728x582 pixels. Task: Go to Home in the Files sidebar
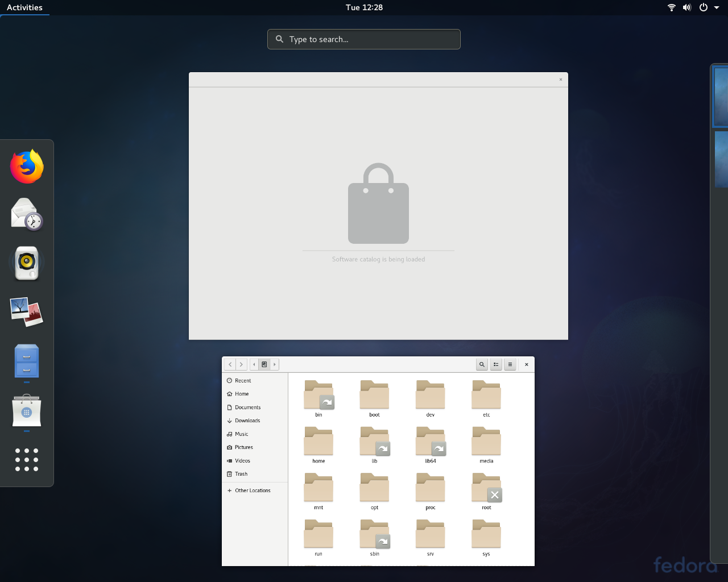[x=255, y=394]
